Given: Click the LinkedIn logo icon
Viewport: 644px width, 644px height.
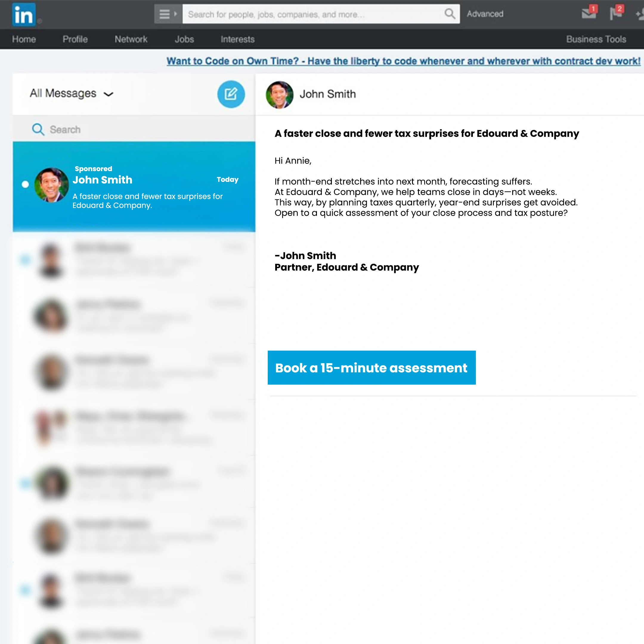Looking at the screenshot, I should click(23, 15).
